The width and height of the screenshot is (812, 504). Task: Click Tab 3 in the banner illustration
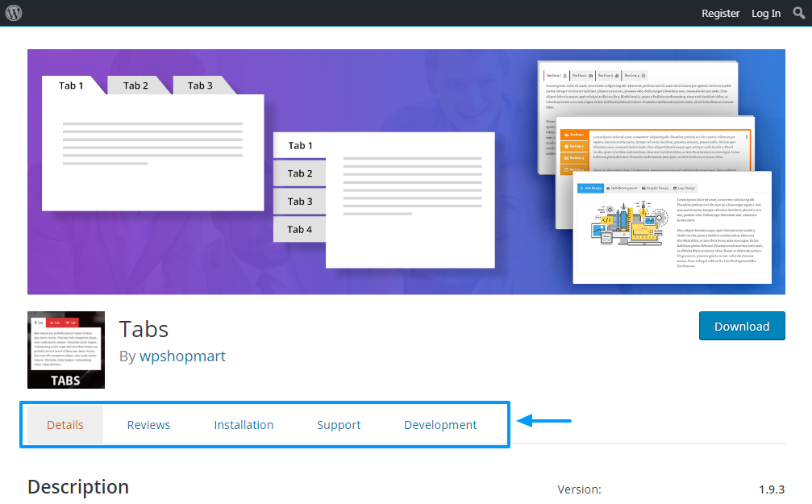[198, 85]
